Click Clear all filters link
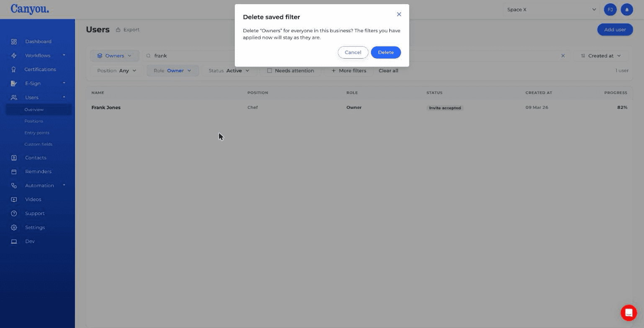The width and height of the screenshot is (644, 328). coord(388,71)
